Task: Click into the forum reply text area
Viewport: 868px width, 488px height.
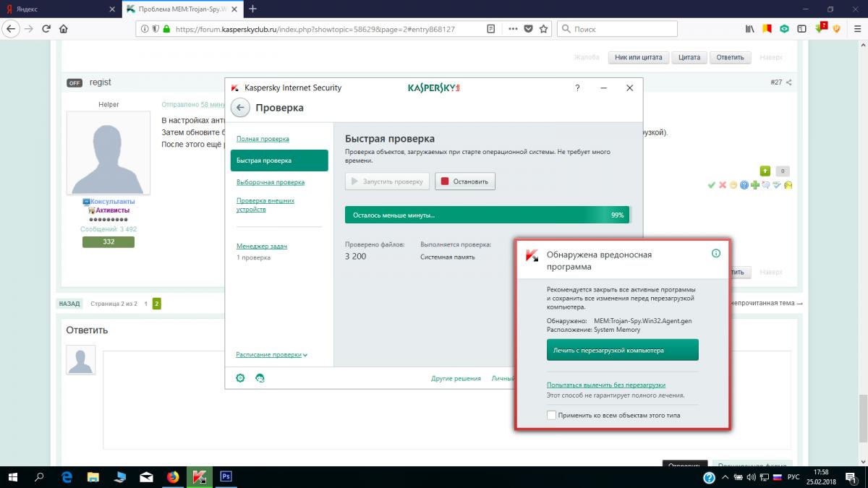Action: 447,400
